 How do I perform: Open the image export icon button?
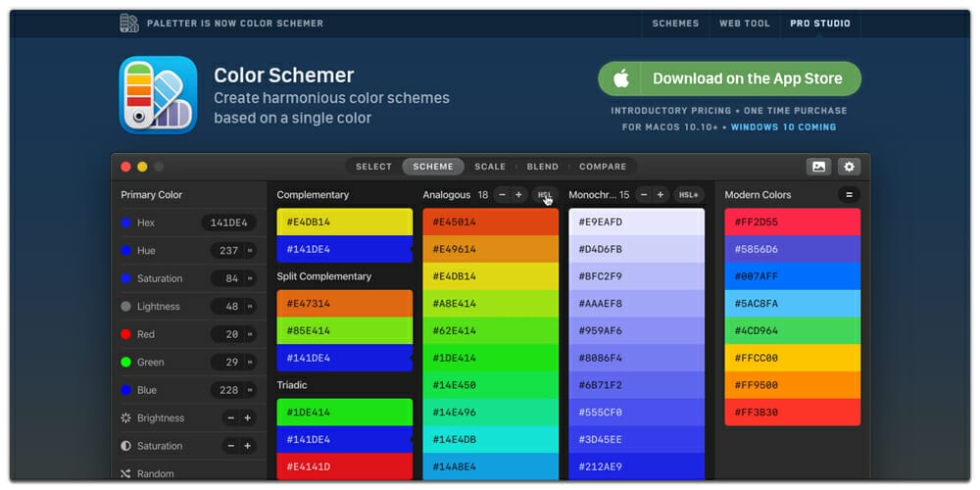coord(818,167)
